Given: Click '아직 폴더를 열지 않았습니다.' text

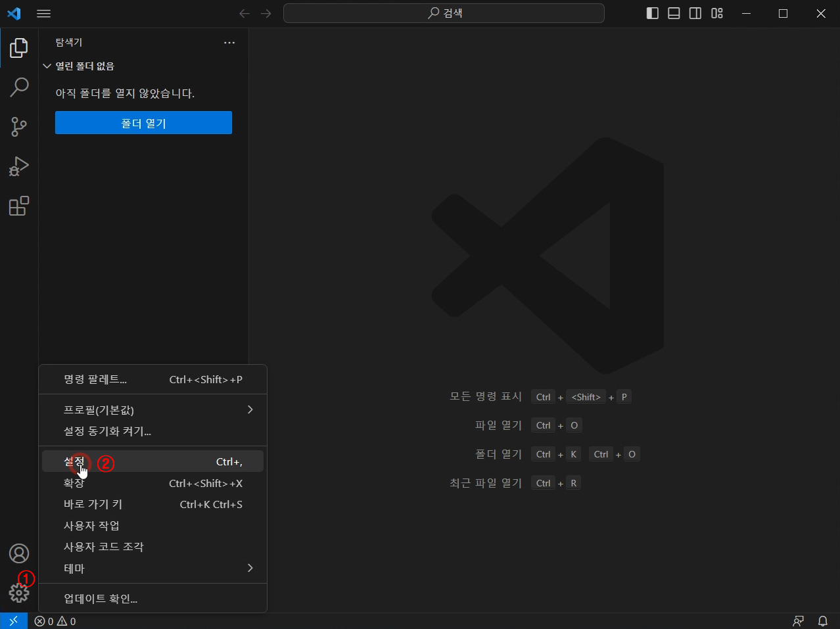Looking at the screenshot, I should (125, 93).
